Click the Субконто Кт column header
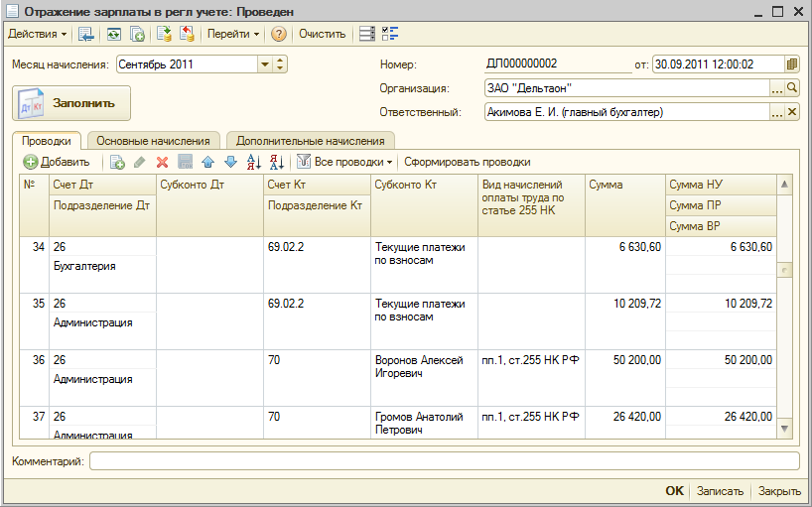The height and width of the screenshot is (507, 812). 424,205
